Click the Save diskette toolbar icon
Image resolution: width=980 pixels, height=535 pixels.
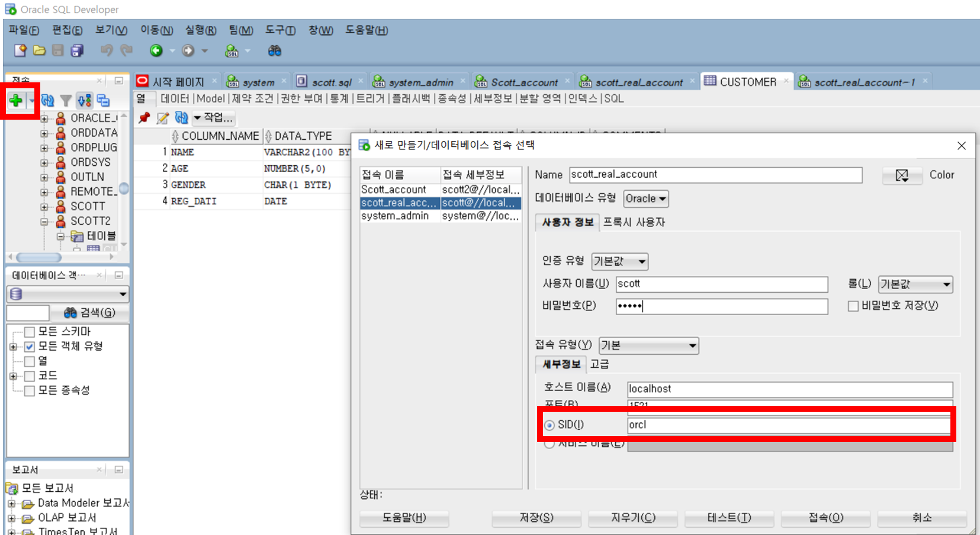pos(57,50)
